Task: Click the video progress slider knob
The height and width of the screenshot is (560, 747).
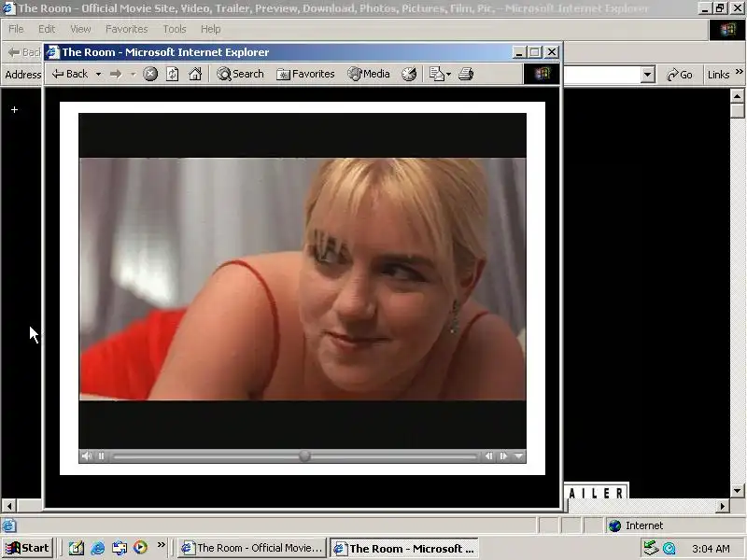Action: 305,456
